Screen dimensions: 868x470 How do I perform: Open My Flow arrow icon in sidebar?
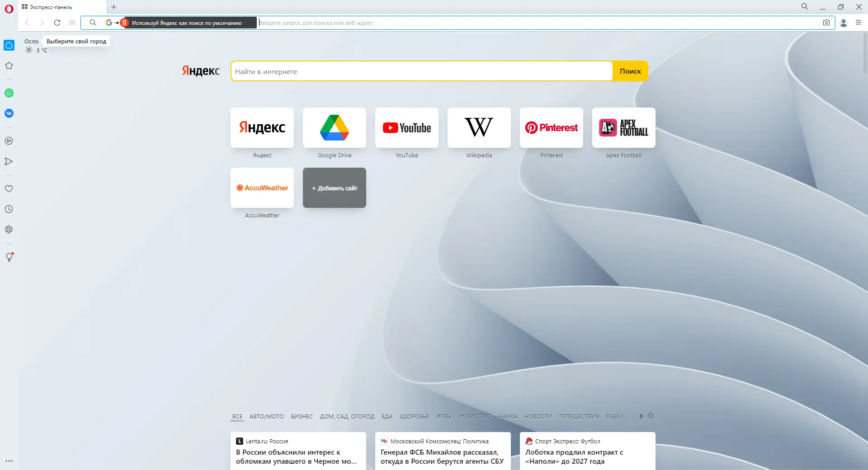(9, 161)
